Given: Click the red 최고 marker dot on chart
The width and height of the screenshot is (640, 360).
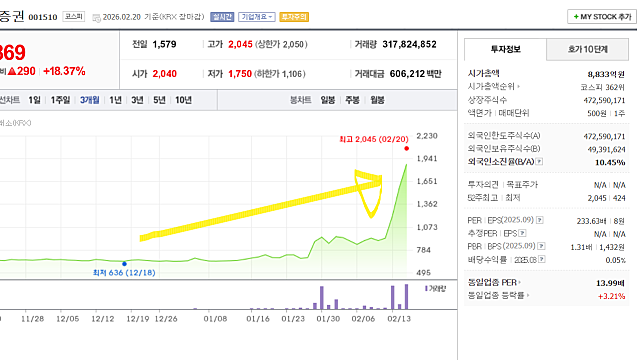Looking at the screenshot, I should coord(407,149).
